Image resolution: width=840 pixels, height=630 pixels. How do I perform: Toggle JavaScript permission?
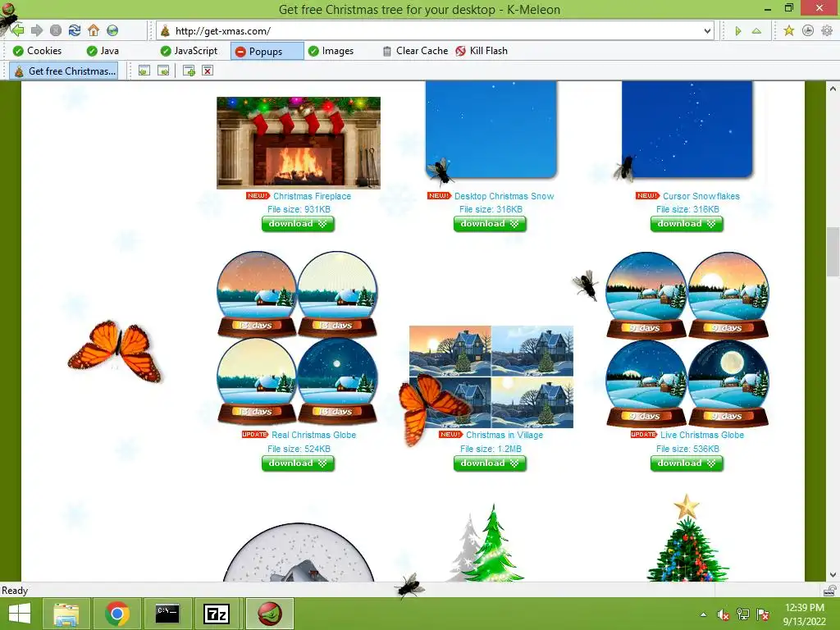pos(189,51)
